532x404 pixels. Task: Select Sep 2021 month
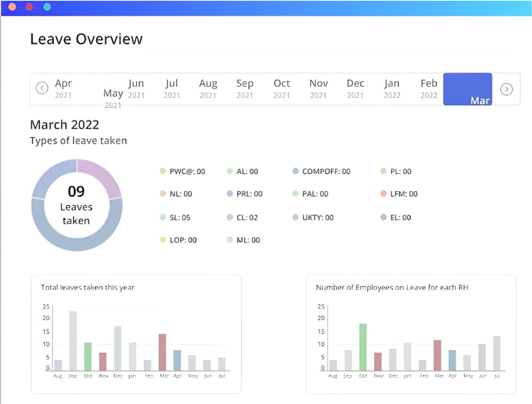point(245,89)
